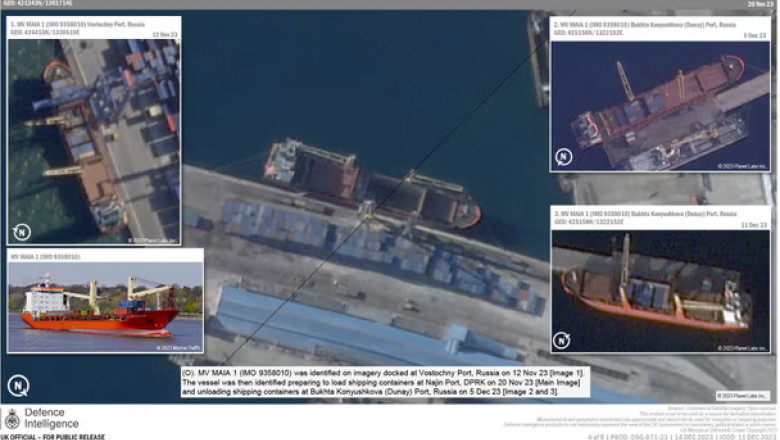Screen dimensions: 780x440
Task: Click the title header of the MV MAIA 1 photo panel
Action: pyautogui.click(x=48, y=256)
